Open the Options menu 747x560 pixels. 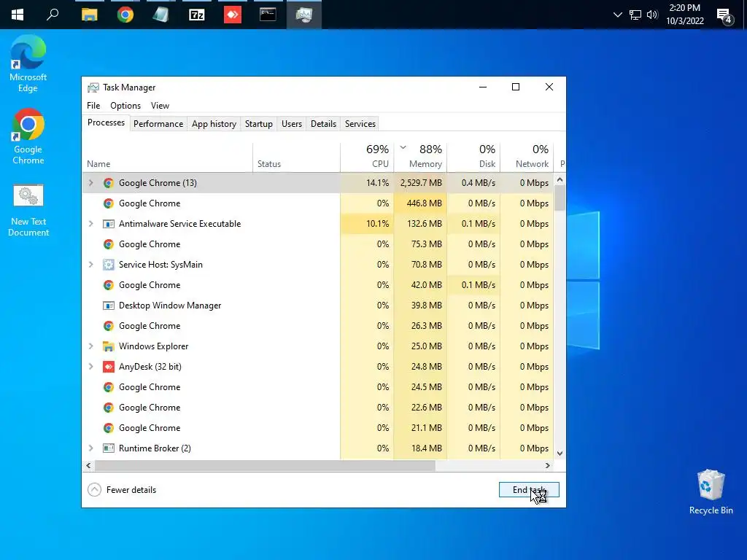[125, 106]
